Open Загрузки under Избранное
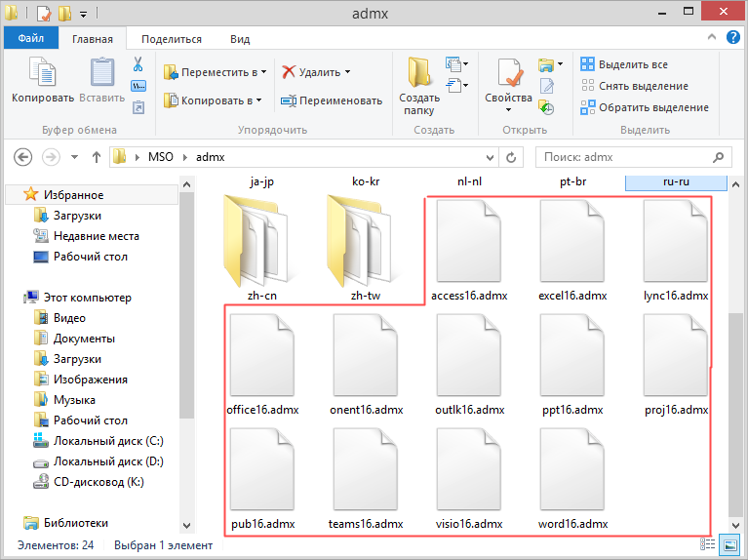 tap(77, 216)
